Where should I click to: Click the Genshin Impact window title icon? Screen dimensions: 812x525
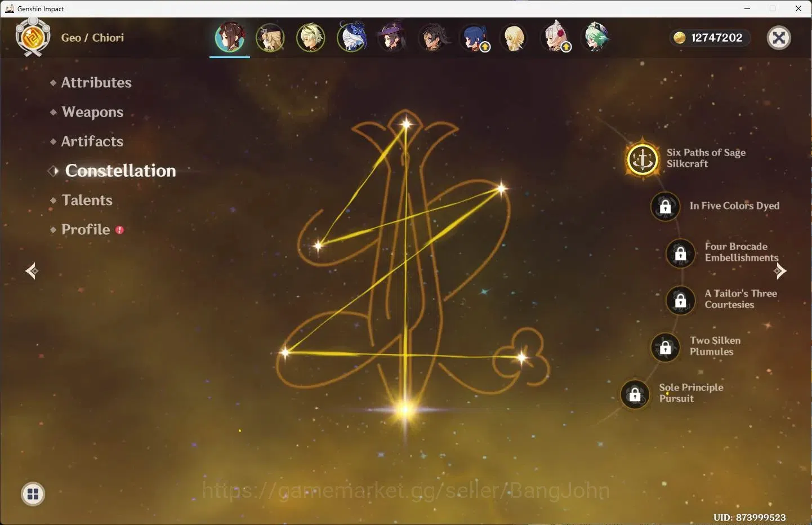(x=10, y=8)
